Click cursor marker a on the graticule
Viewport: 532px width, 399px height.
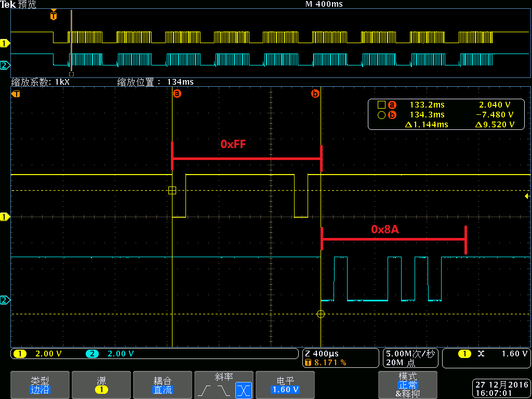click(177, 94)
